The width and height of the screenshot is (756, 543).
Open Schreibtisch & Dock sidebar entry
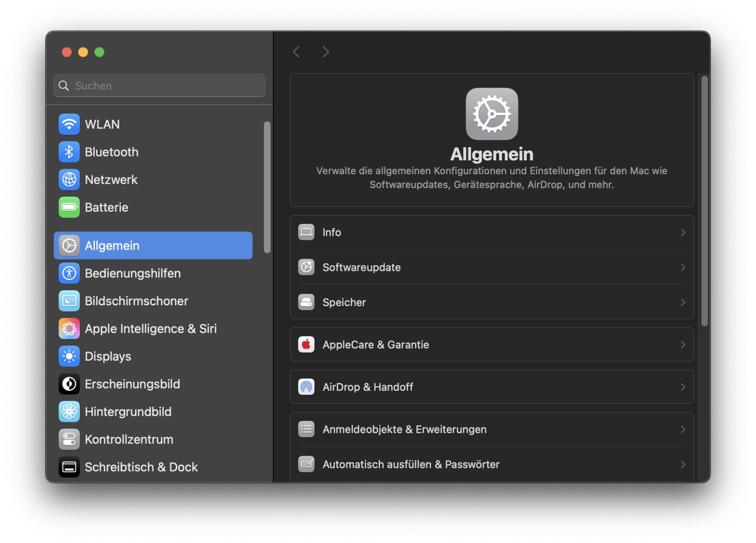pyautogui.click(x=141, y=467)
